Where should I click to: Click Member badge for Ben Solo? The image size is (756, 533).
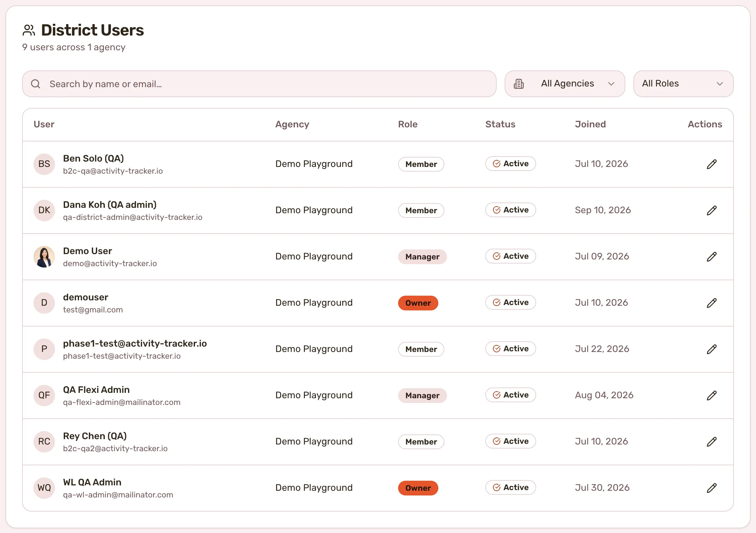(x=421, y=164)
